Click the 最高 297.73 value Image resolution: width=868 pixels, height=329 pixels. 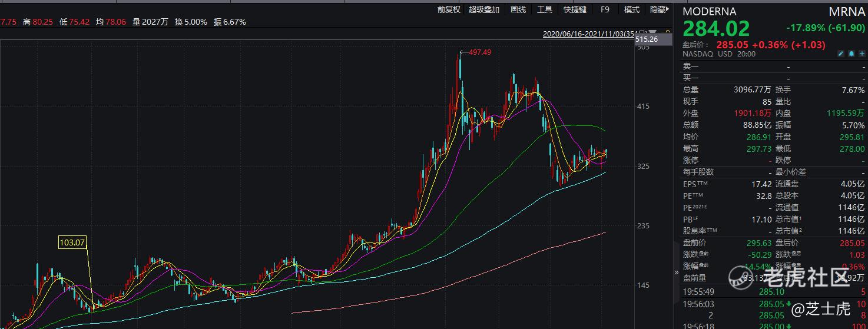point(759,149)
